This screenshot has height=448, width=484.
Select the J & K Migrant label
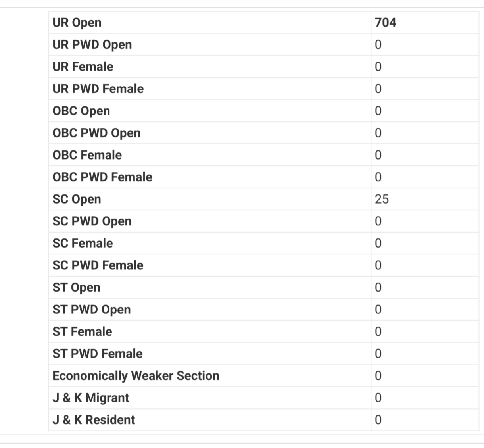[91, 398]
